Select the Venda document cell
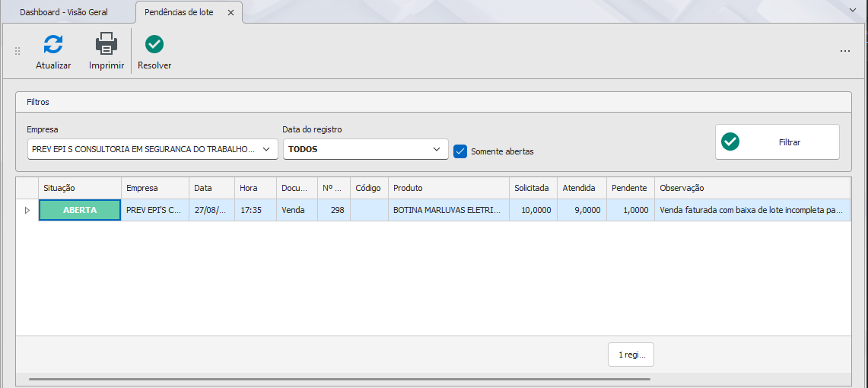 (x=297, y=210)
